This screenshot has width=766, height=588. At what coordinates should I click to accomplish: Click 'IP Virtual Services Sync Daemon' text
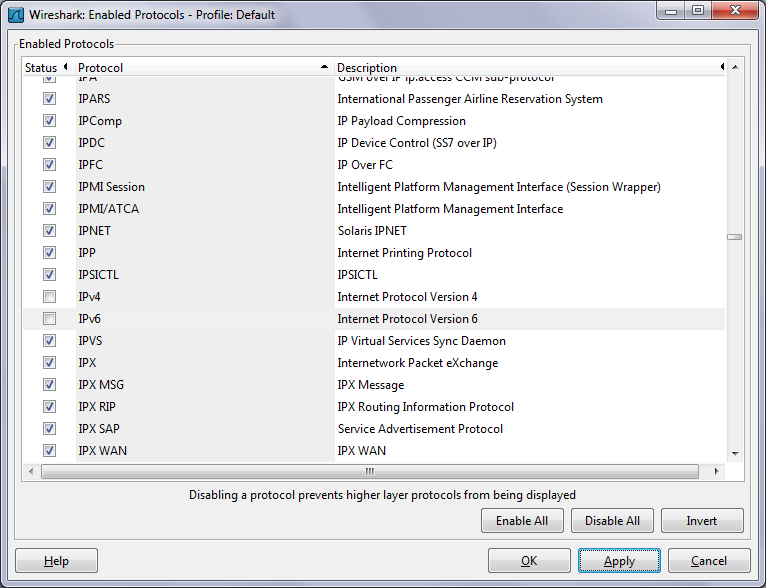[x=422, y=341]
